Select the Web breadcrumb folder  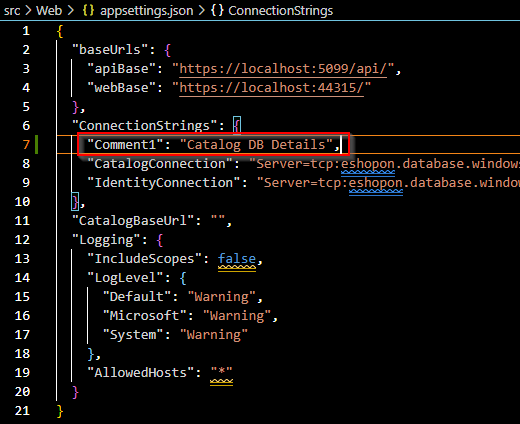pos(49,11)
